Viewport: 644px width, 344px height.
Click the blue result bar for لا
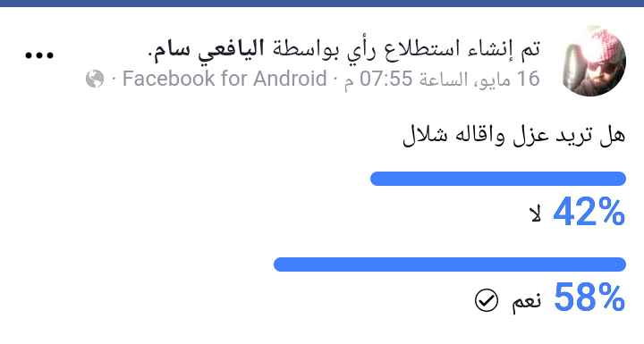(x=498, y=179)
